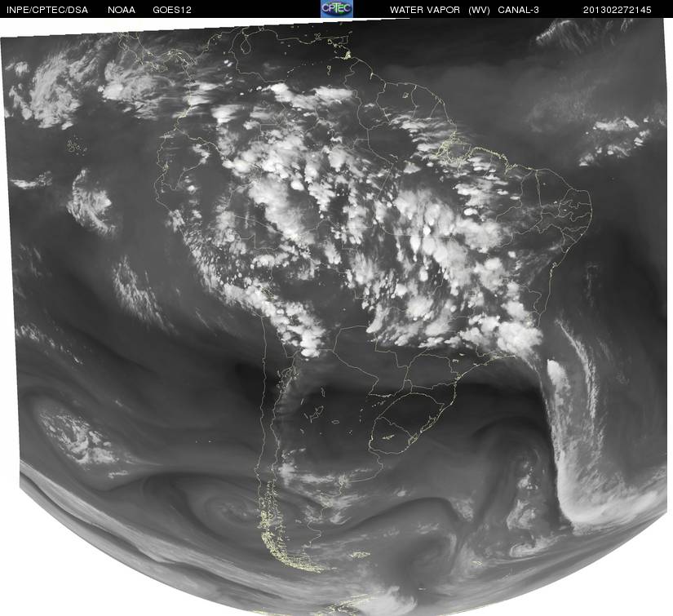Screen dimensions: 673x616
Task: Click the INPE/CPTEC/DSA header label
Action: [x=47, y=10]
